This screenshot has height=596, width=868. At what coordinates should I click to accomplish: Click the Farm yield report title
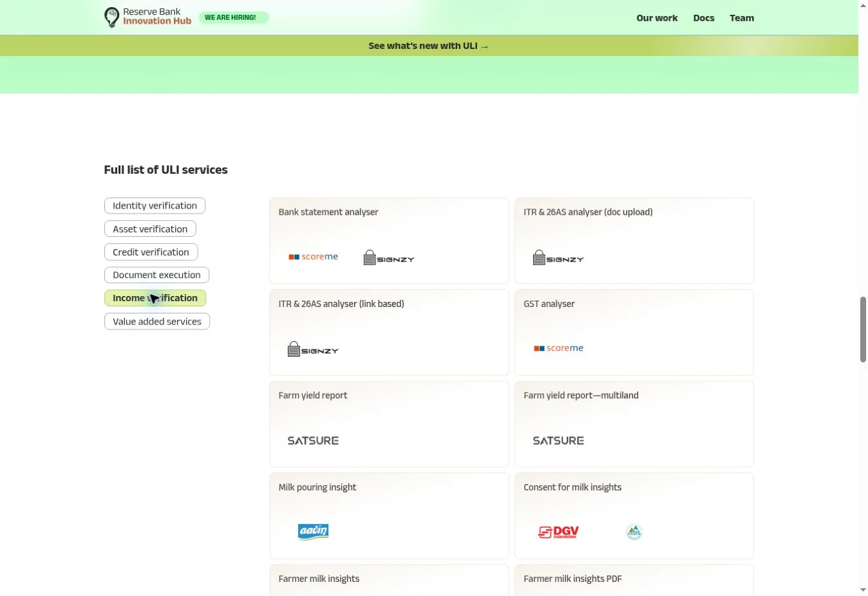pyautogui.click(x=313, y=395)
